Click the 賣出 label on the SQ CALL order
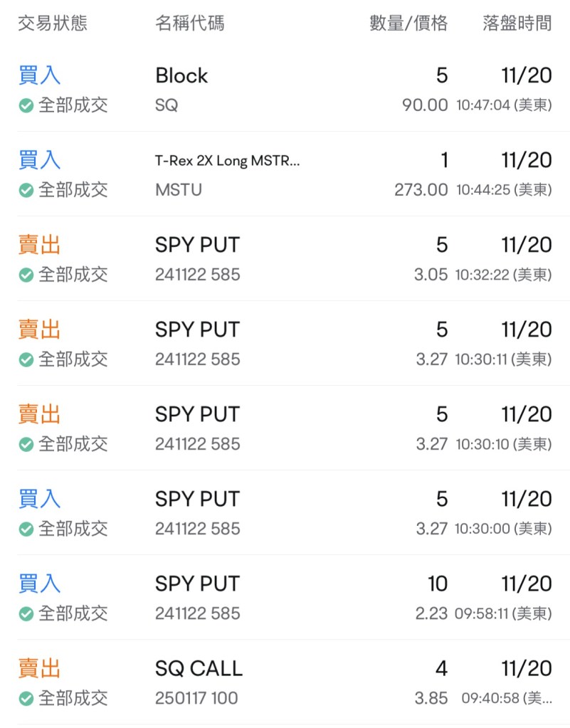This screenshot has height=728, width=570. 39,668
